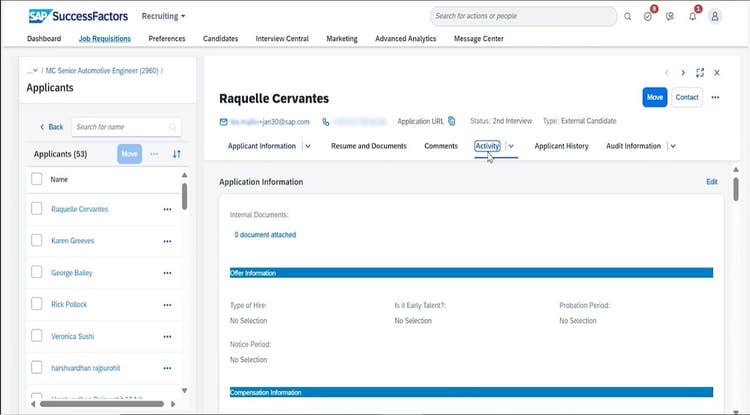This screenshot has width=750, height=415.
Task: Switch to the Applicant History tab
Action: pyautogui.click(x=562, y=146)
